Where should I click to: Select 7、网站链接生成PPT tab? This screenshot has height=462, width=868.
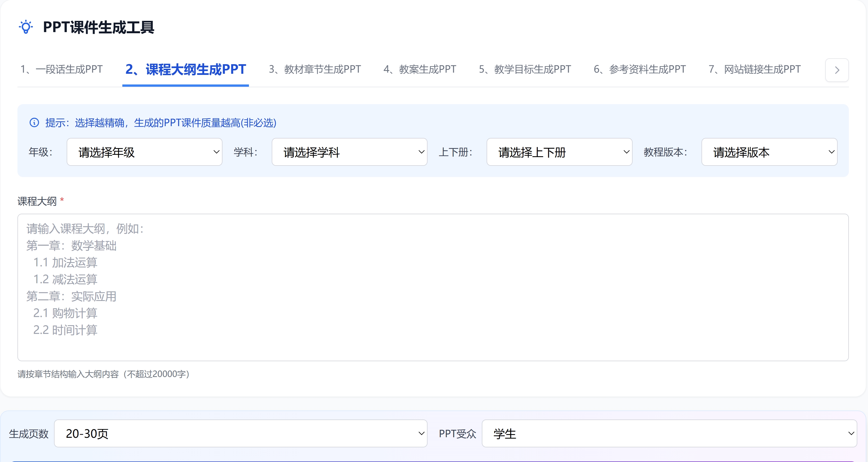click(754, 69)
